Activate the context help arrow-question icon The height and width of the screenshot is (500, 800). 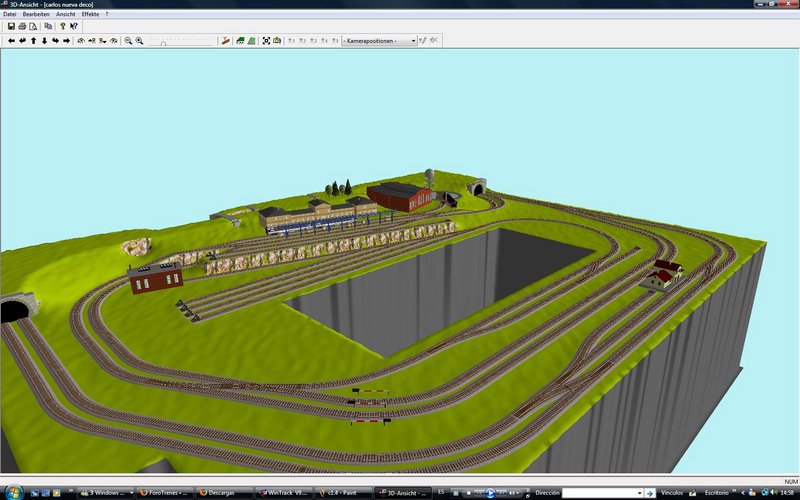point(74,26)
